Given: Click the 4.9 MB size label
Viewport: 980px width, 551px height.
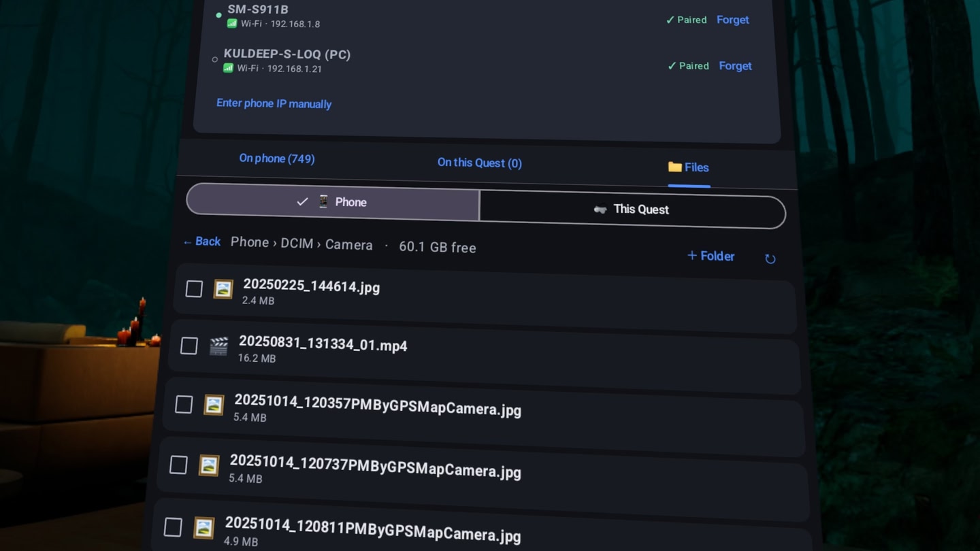Looking at the screenshot, I should (241, 542).
